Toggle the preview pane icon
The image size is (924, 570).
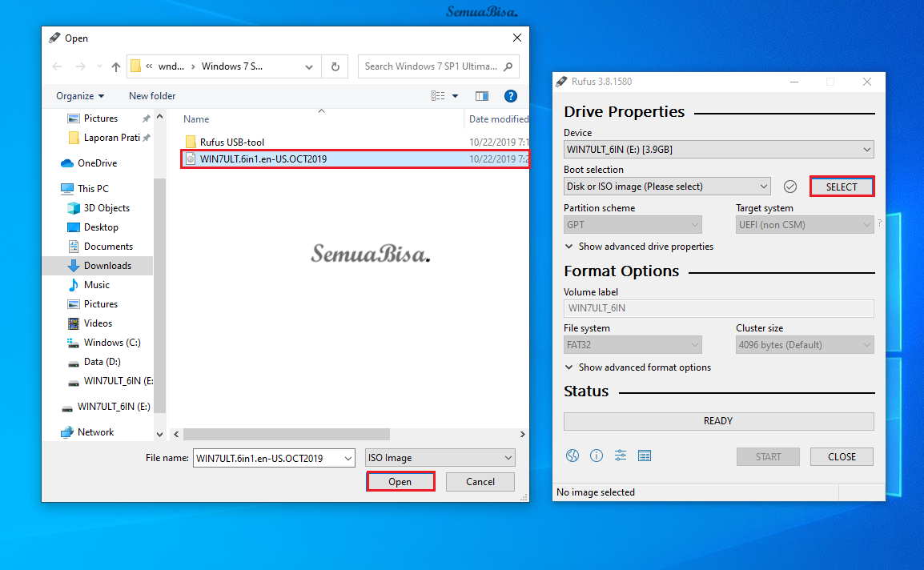coord(482,96)
